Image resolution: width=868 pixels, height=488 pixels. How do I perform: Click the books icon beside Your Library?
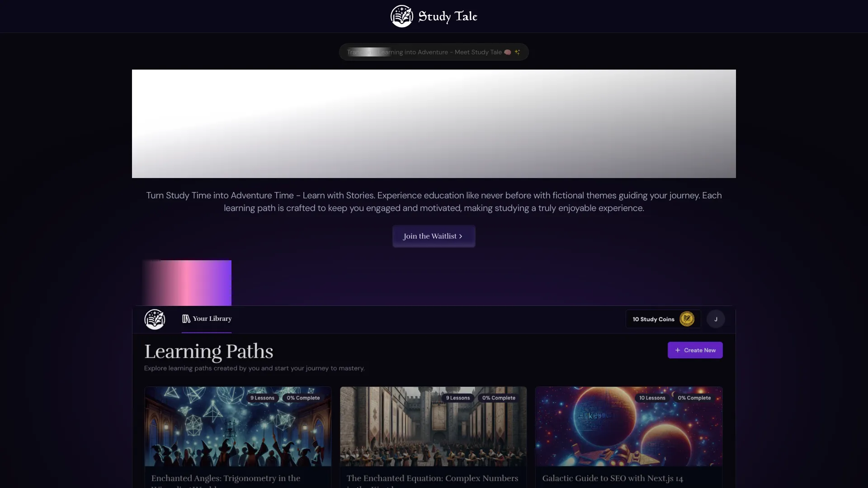[x=186, y=319]
